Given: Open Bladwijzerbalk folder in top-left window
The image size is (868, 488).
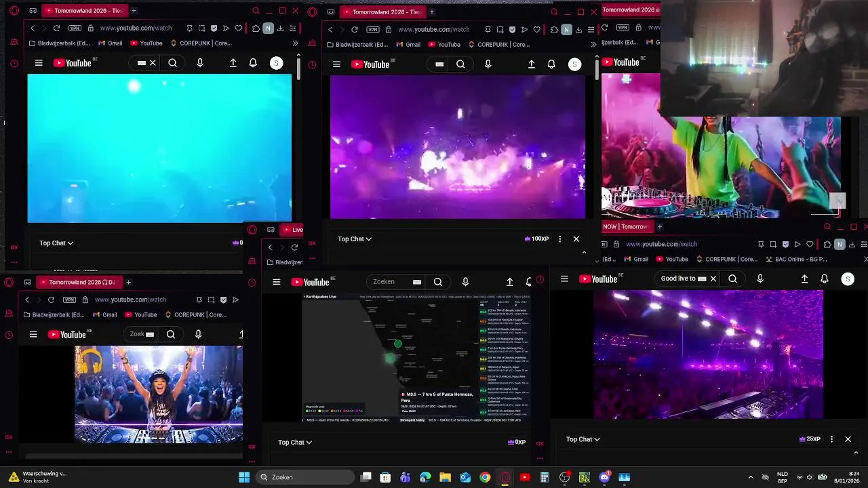Looking at the screenshot, I should click(x=60, y=43).
